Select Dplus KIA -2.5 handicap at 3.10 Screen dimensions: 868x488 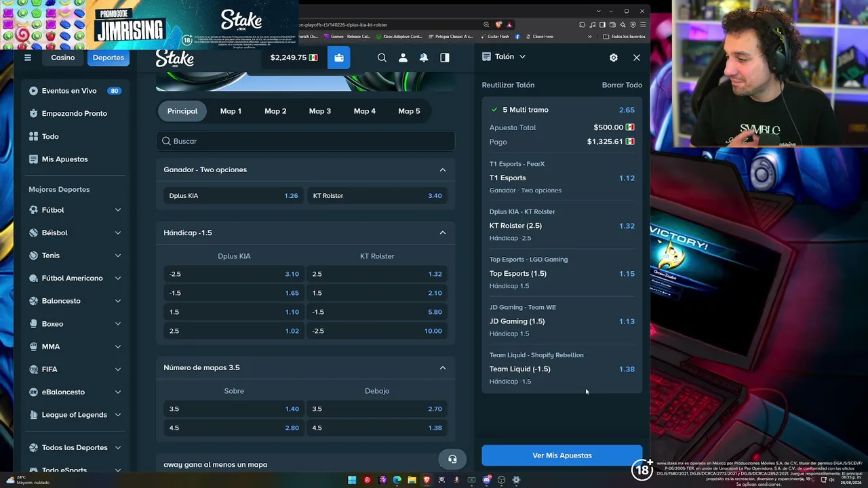coord(234,274)
